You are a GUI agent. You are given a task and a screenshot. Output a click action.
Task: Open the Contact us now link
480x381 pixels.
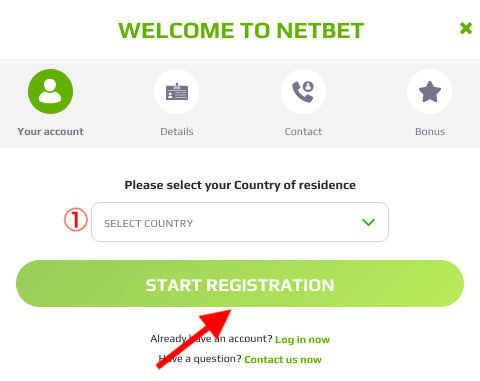tap(283, 359)
